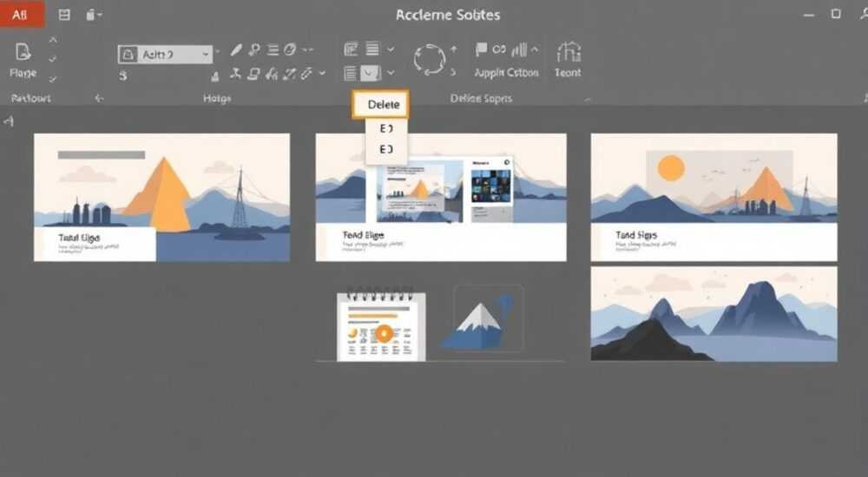This screenshot has height=477, width=868.
Task: Click the S icon below font box
Action: (x=123, y=75)
